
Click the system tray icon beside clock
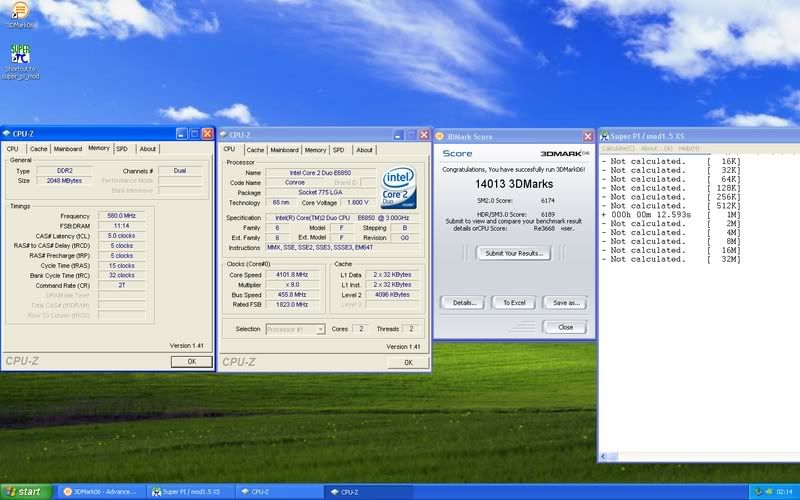758,492
